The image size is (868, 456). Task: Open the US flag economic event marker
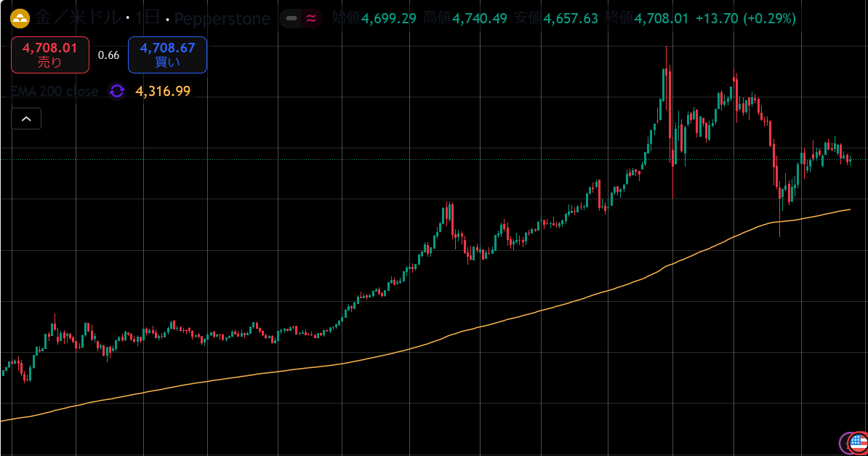coord(859,441)
